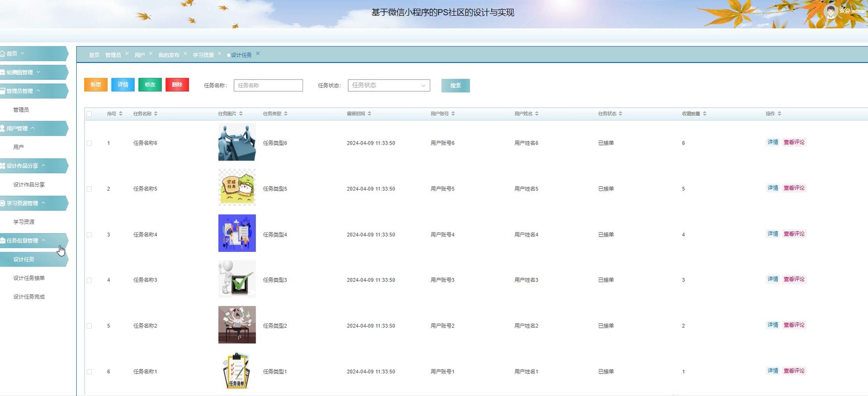Click 查看评论 for 任务名称5 row
This screenshot has width=868, height=396.
[794, 188]
